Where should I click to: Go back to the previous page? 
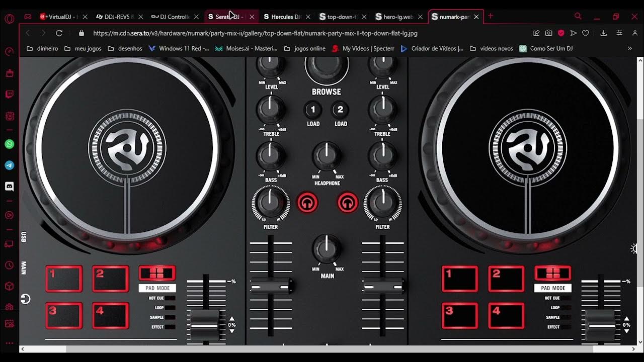coord(28,33)
